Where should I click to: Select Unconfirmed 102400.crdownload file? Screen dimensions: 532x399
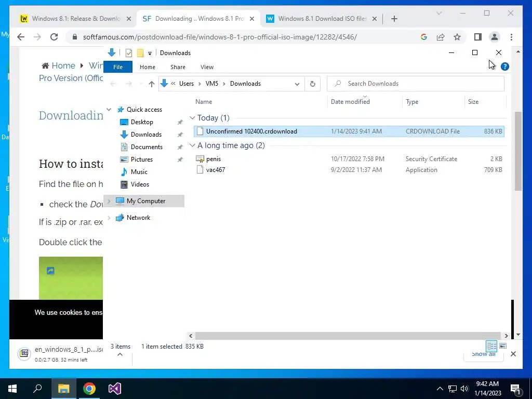coord(349,131)
